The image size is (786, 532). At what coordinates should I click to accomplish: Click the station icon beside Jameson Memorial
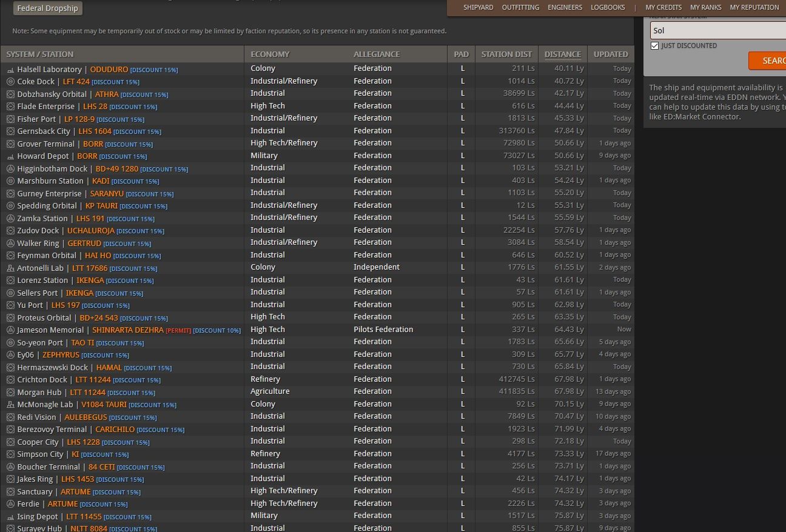point(10,330)
